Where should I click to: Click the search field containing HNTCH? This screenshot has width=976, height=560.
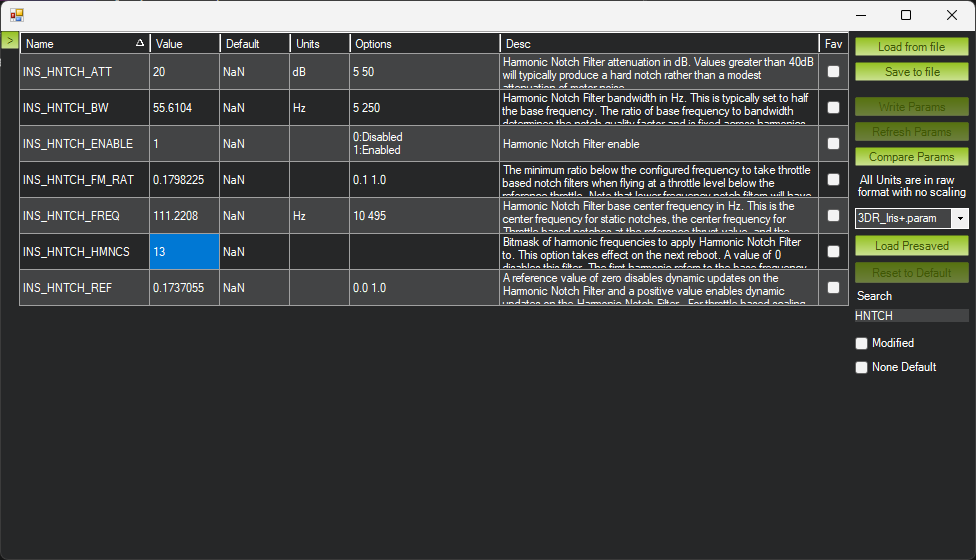(x=911, y=316)
